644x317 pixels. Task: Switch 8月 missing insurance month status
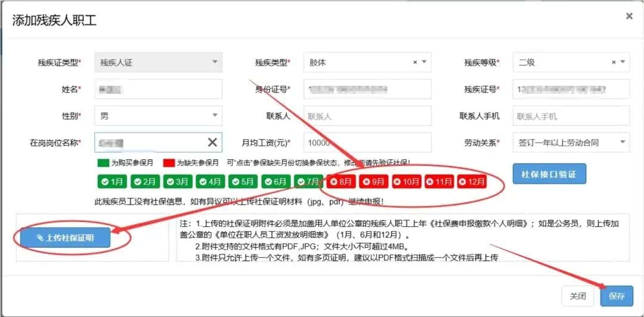341,181
